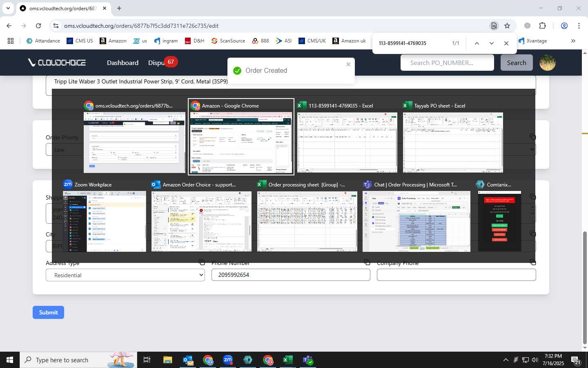This screenshot has width=588, height=368.
Task: Open the Amazon uk bookmark
Action: pos(349,41)
